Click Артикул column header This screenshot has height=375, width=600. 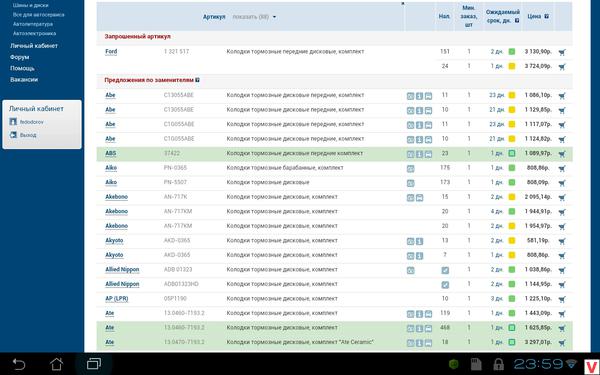tap(214, 17)
